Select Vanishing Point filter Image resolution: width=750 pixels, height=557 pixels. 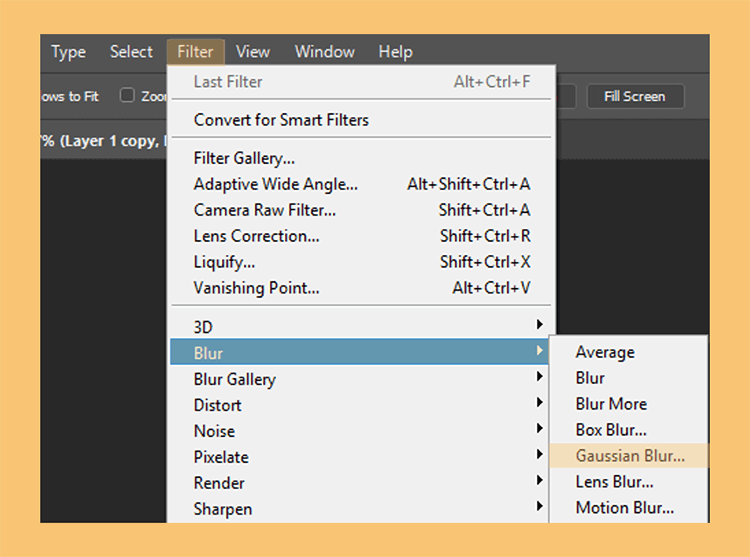pos(361,288)
